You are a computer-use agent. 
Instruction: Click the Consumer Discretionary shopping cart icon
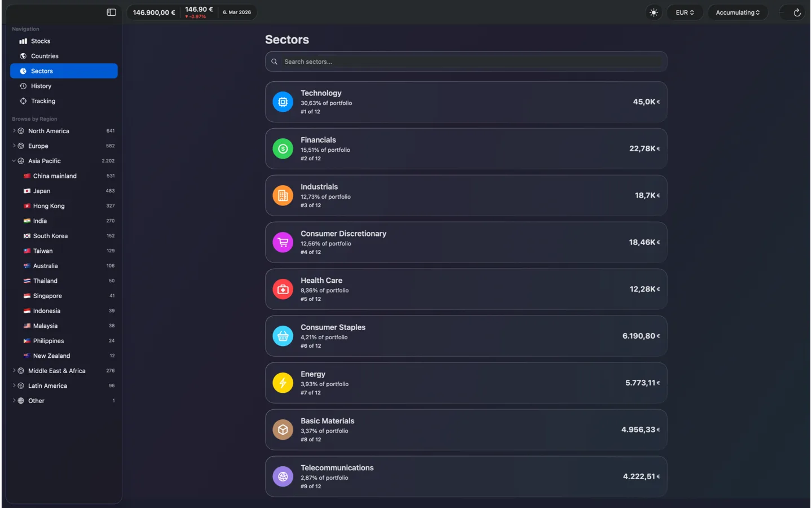[x=283, y=242]
